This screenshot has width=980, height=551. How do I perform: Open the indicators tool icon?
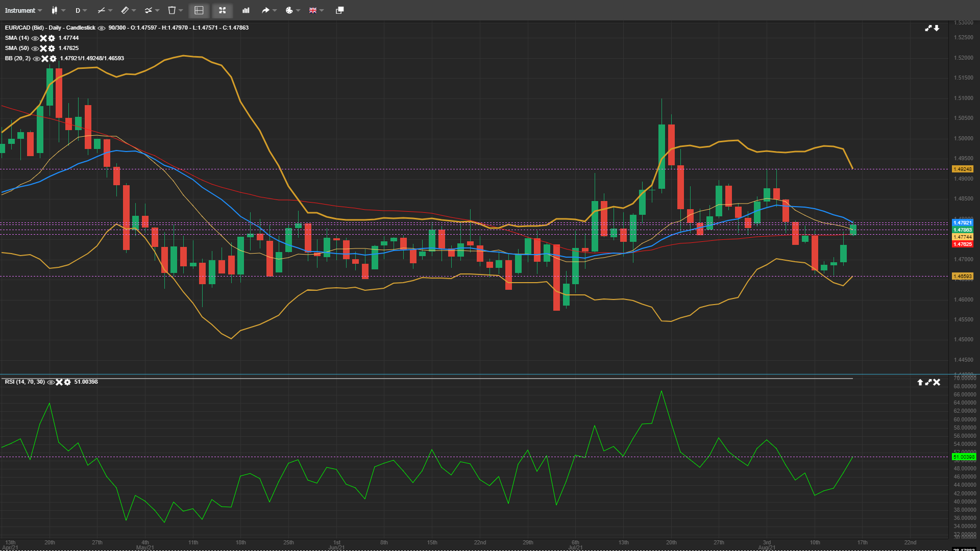[x=148, y=10]
